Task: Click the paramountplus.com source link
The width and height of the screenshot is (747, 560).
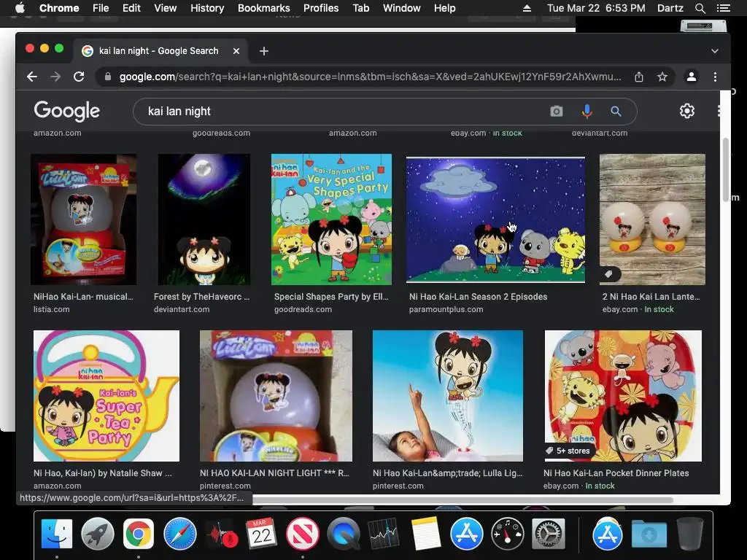Action: point(446,309)
